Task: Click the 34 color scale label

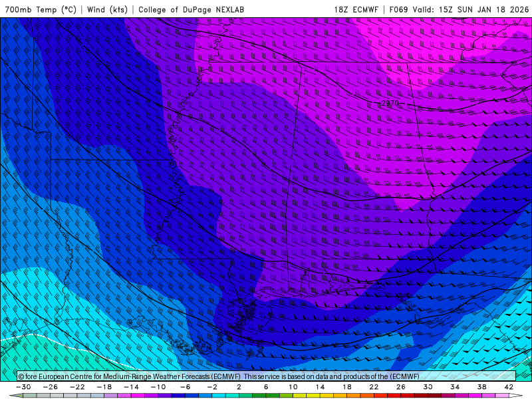Action: click(x=455, y=387)
